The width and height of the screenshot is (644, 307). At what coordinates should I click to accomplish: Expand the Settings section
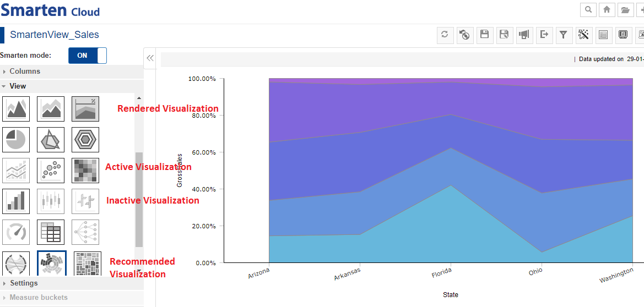tap(72, 283)
